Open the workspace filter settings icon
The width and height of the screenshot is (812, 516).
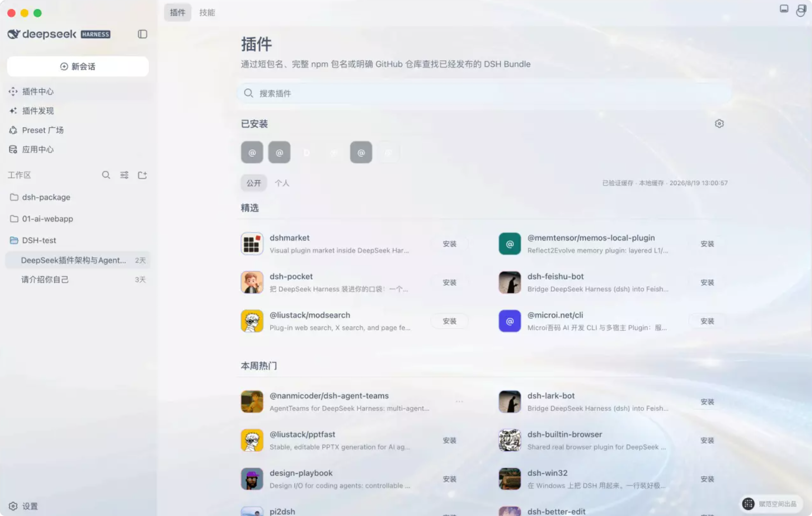click(x=124, y=175)
